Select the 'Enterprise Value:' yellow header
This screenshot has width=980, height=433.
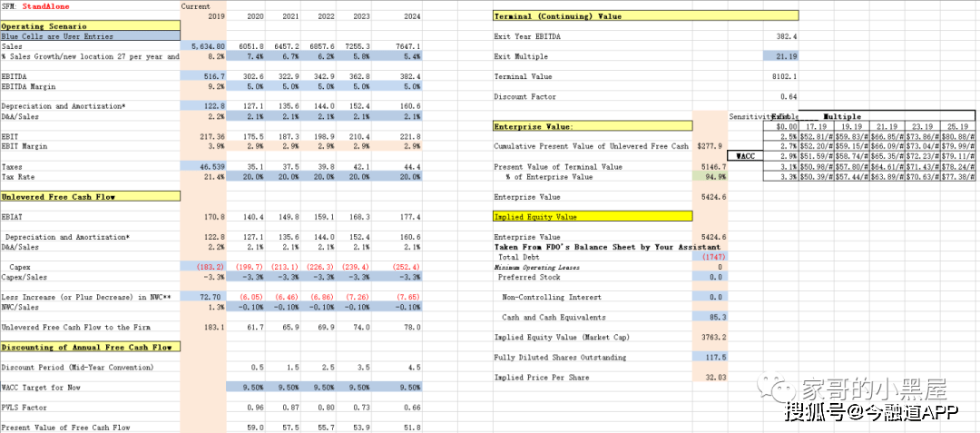coord(593,126)
